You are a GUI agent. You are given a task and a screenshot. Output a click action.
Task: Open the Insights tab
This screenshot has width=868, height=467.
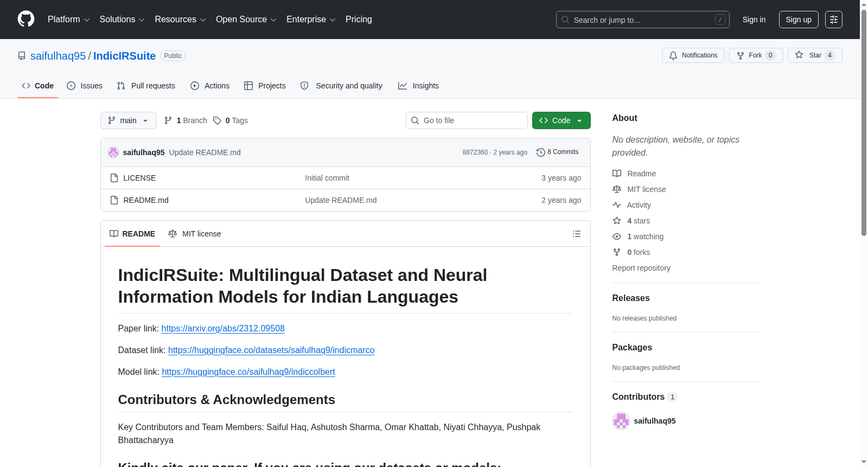(x=418, y=86)
